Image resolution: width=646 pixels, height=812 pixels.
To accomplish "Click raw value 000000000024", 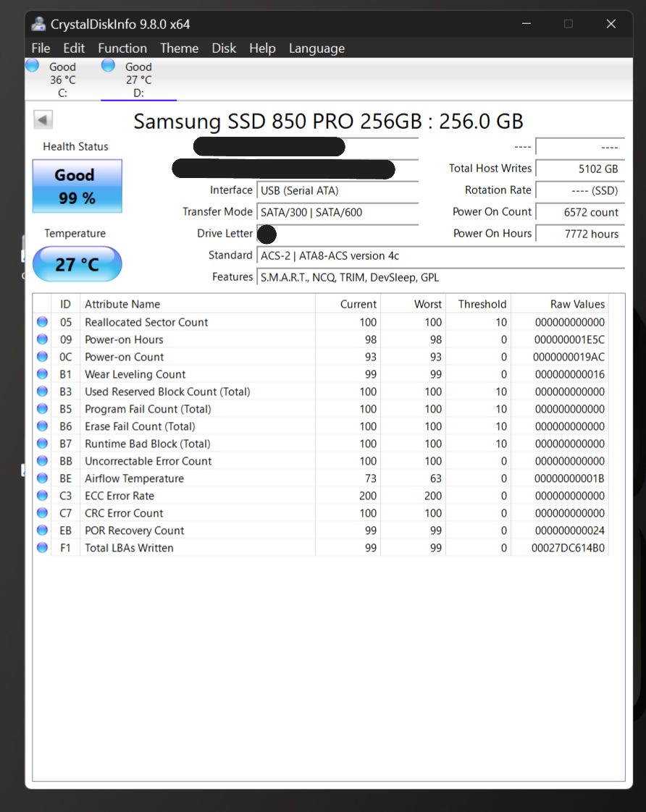I will [569, 530].
